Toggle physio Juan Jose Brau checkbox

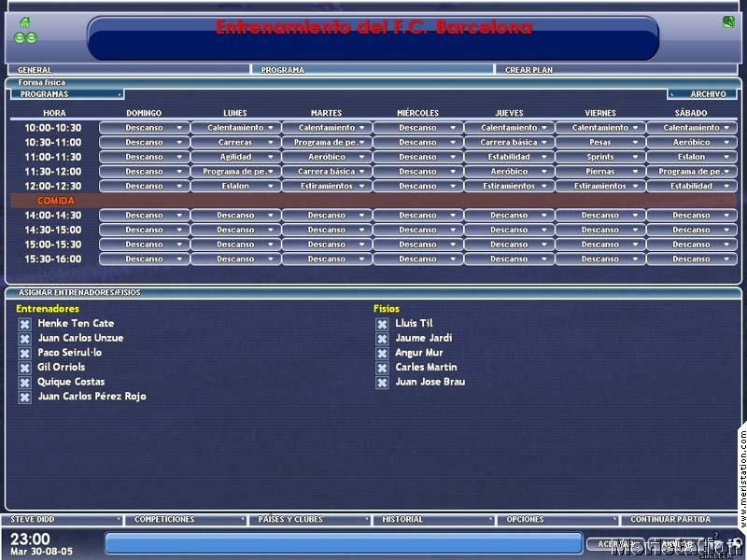tap(382, 383)
